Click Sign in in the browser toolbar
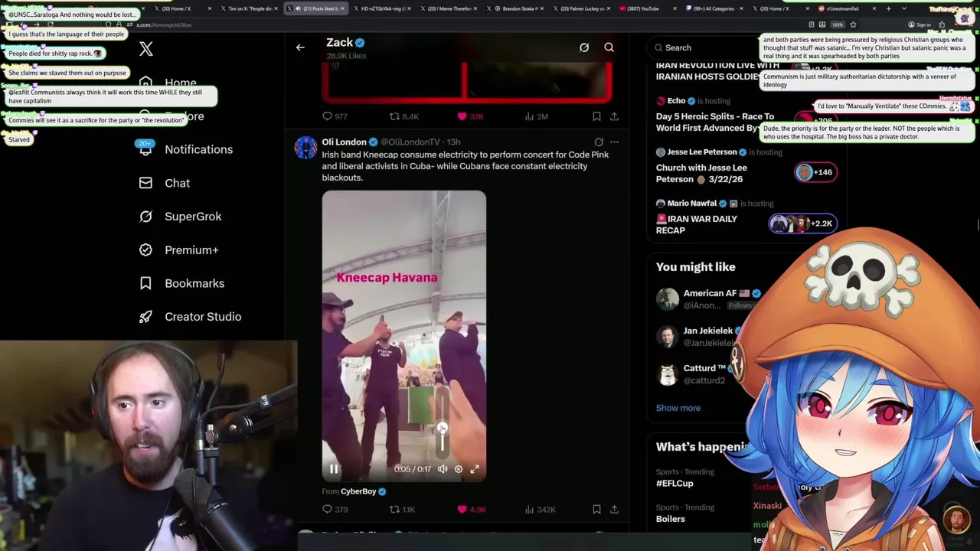The height and width of the screenshot is (551, 980). [x=920, y=24]
